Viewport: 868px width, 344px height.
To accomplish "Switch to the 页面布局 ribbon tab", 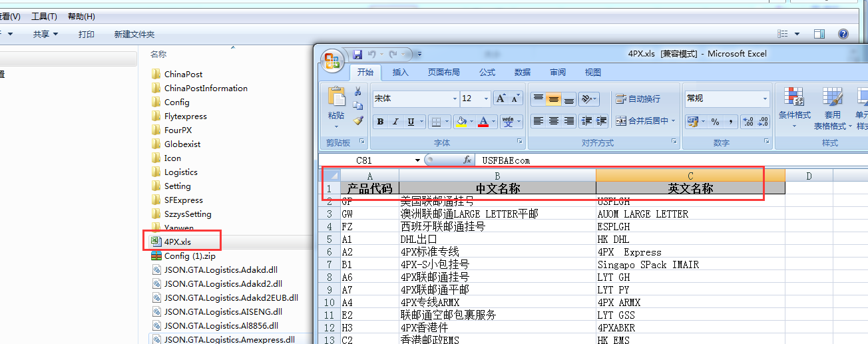I will pyautogui.click(x=444, y=73).
